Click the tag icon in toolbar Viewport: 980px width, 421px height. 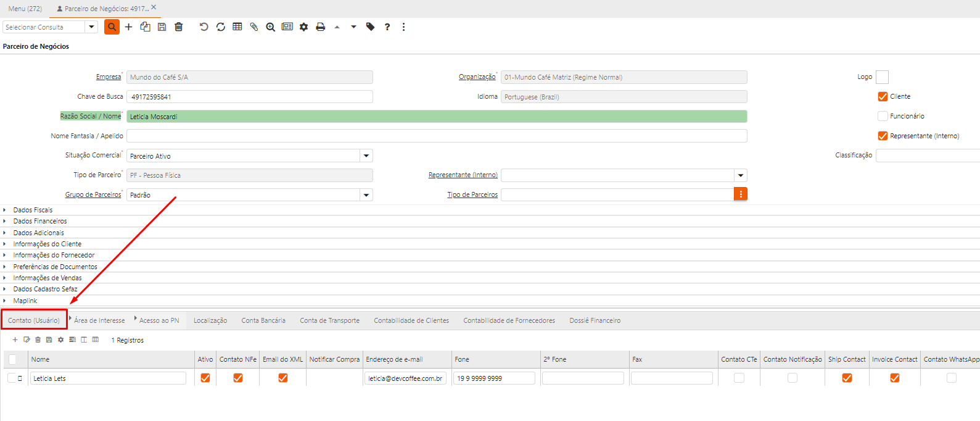coord(370,27)
